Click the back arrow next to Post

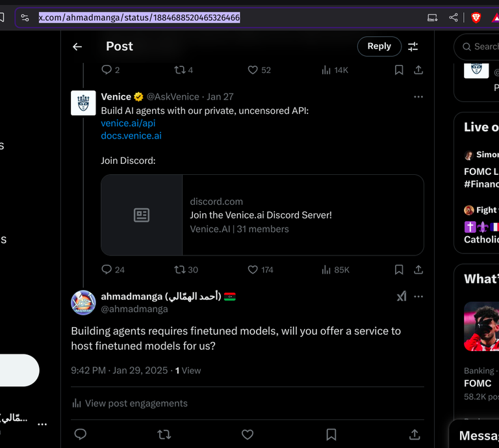pyautogui.click(x=77, y=47)
